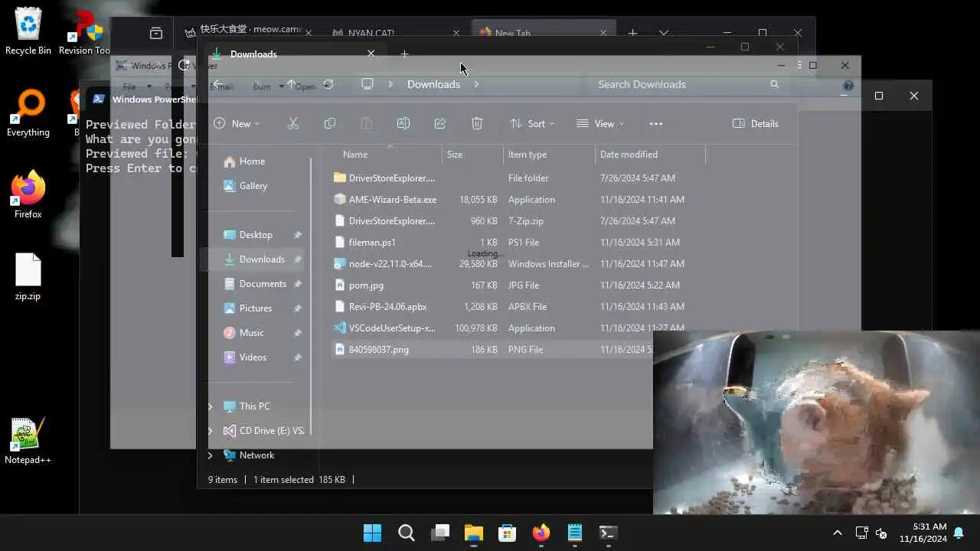The height and width of the screenshot is (551, 980).
Task: Open Task View from the taskbar
Action: 440,533
